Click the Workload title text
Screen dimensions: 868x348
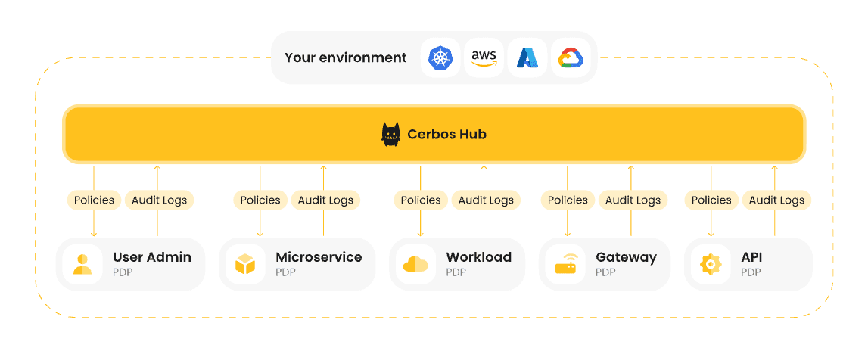(479, 257)
